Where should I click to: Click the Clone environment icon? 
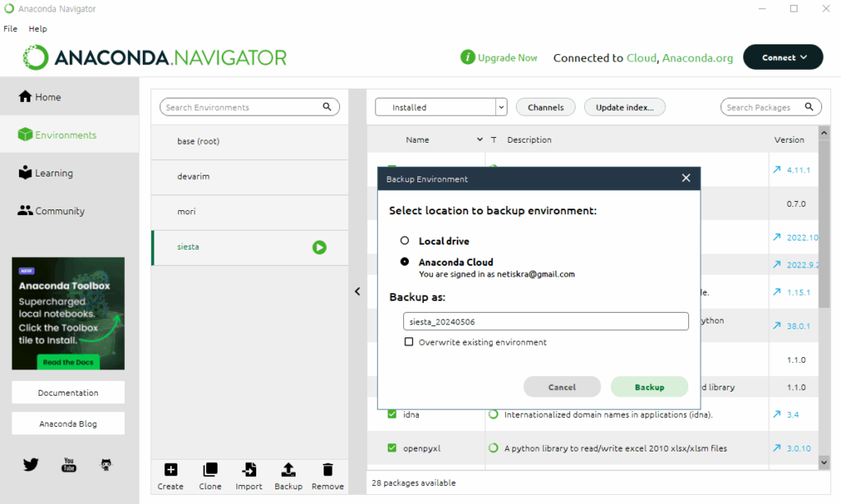pos(210,470)
